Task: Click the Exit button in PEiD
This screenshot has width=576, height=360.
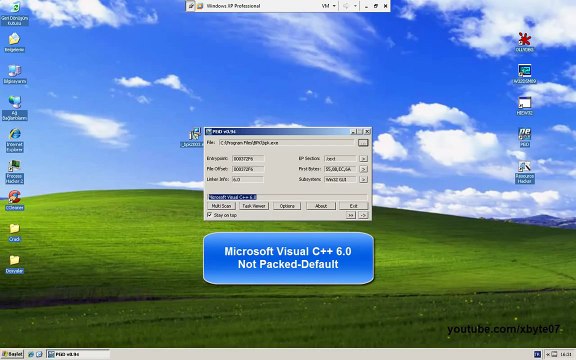Action: 353,206
